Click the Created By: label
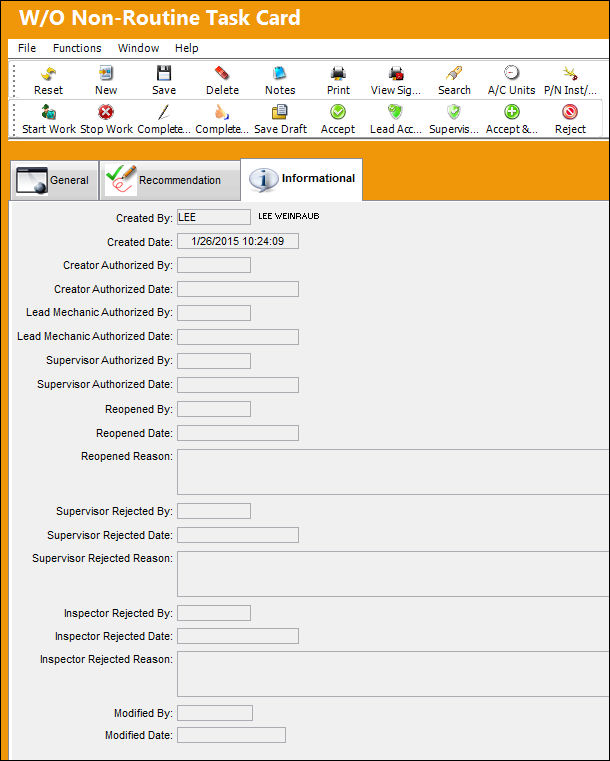The image size is (610, 761). tap(144, 218)
